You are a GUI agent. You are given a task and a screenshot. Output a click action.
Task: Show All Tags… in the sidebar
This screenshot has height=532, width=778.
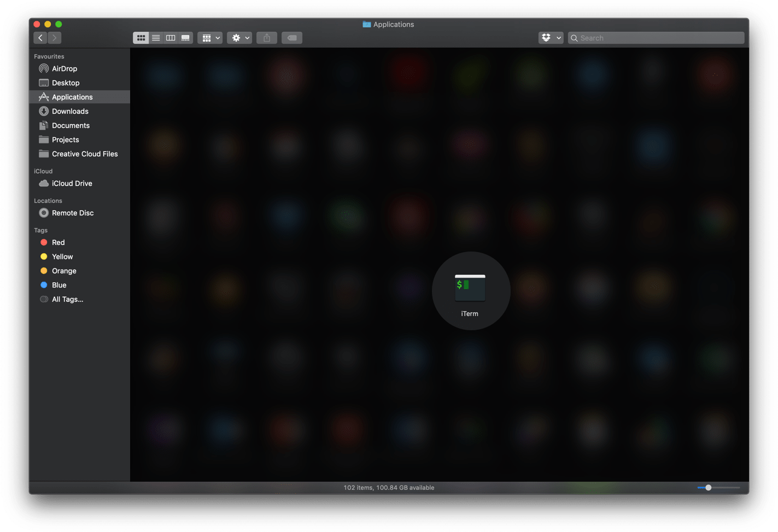[x=79, y=299]
